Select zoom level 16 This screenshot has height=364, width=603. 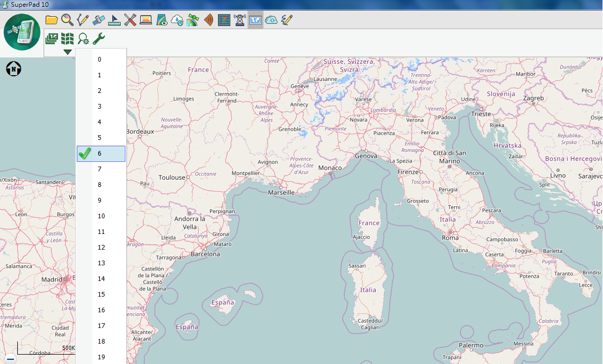pos(101,310)
